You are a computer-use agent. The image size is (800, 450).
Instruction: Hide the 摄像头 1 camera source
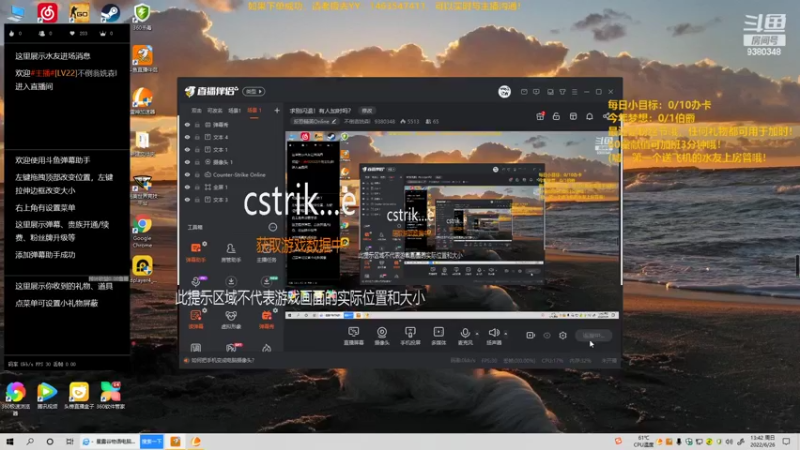pos(187,162)
